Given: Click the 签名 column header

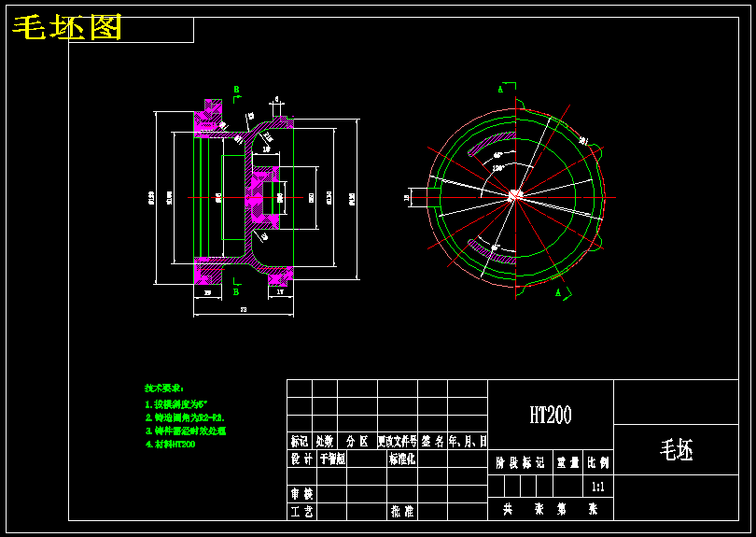Looking at the screenshot, I should (432, 441).
